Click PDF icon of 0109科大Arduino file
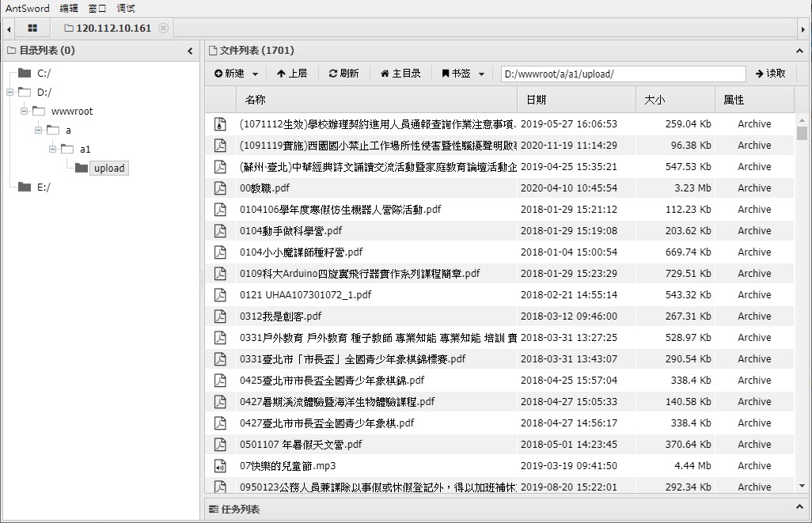The image size is (812, 523). (220, 274)
